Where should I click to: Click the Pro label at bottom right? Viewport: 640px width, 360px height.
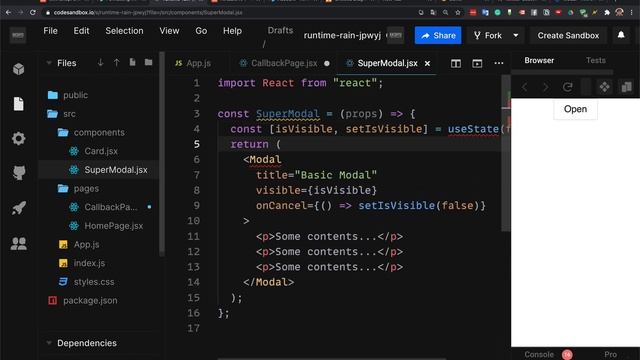tap(610, 354)
